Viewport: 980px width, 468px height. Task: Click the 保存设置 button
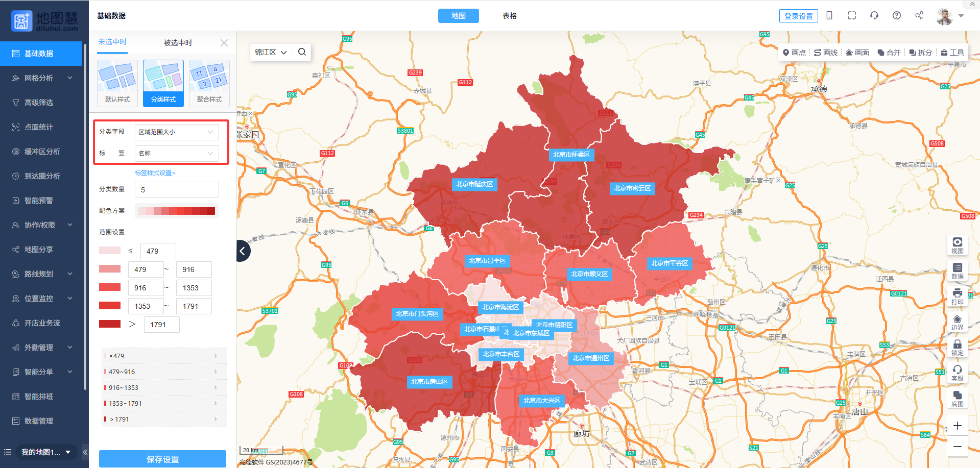point(162,459)
